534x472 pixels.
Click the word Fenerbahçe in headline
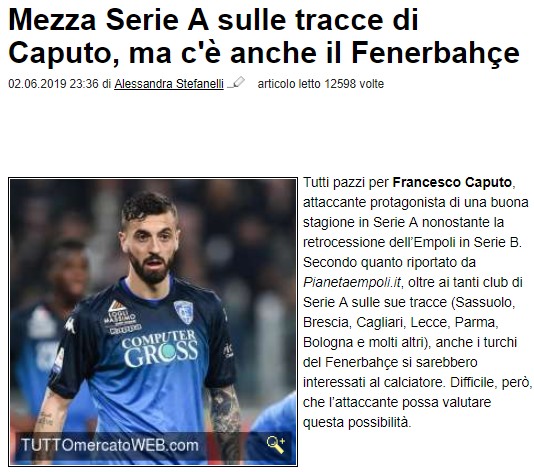click(436, 53)
